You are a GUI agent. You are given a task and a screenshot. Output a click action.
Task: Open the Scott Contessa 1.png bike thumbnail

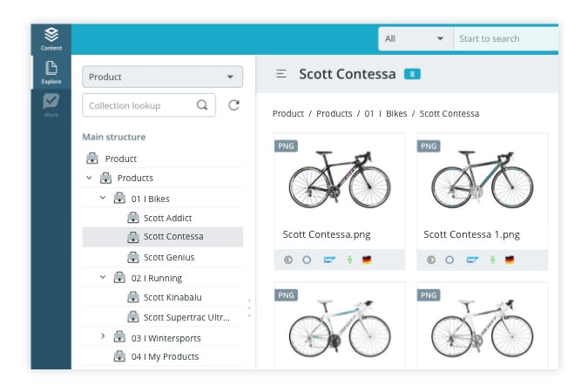(483, 179)
